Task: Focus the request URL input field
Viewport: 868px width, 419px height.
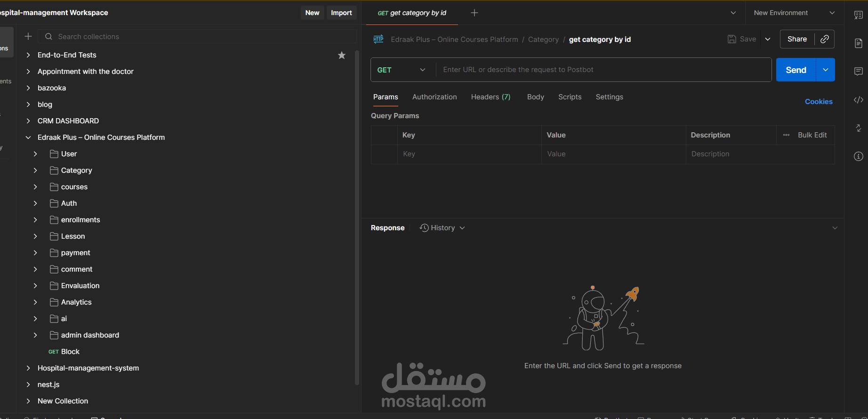Action: click(x=603, y=70)
